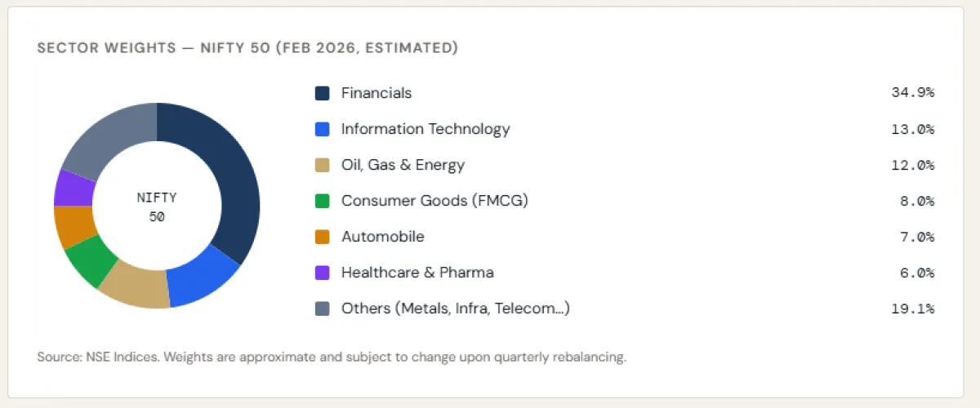Image resolution: width=980 pixels, height=408 pixels.
Task: Click the Sector Weights chart heading
Action: [x=247, y=48]
